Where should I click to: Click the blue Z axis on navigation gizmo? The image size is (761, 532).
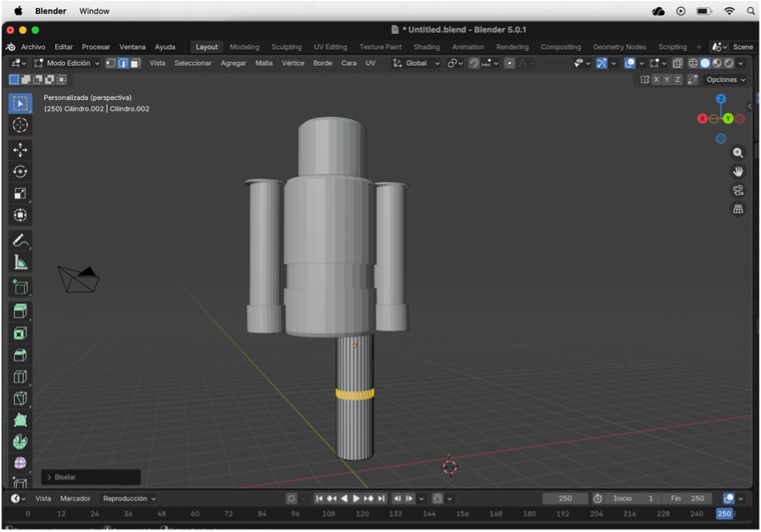721,99
